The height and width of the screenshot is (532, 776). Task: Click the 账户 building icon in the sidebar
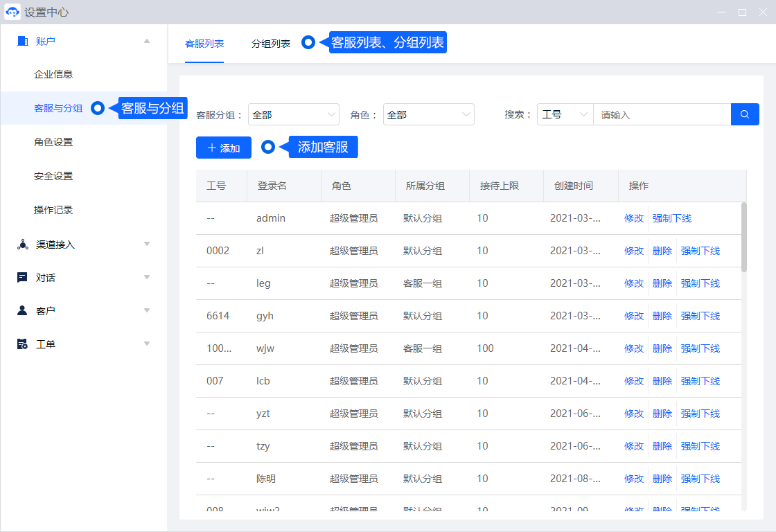click(x=22, y=41)
